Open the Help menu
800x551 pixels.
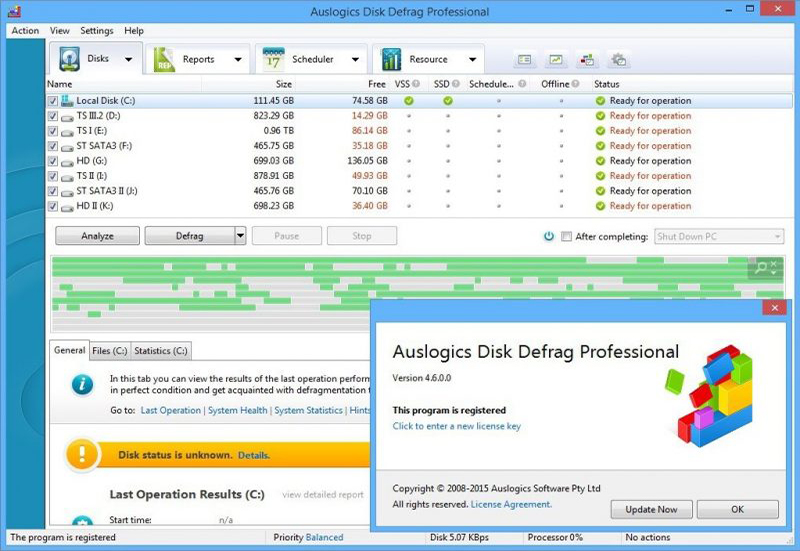134,31
